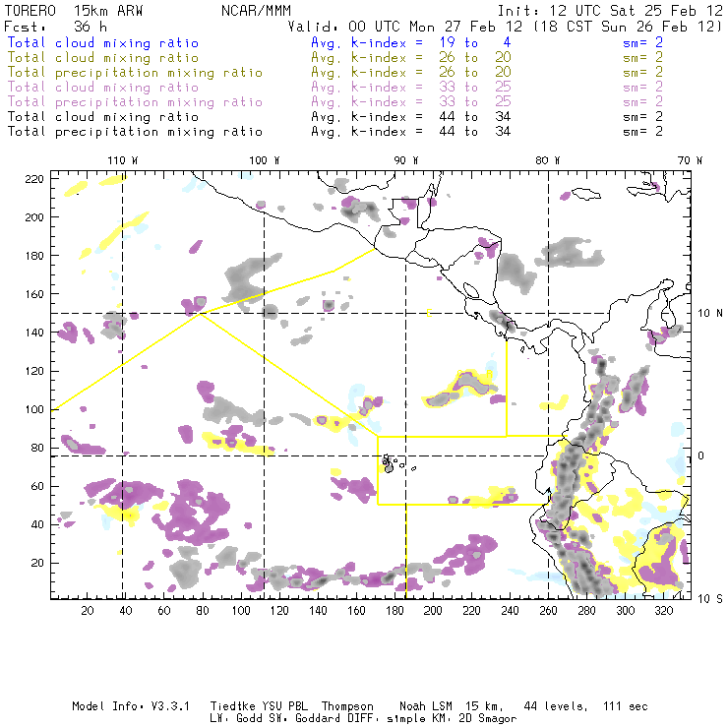Click "Avg. k-index = 19 to 4" in blue
The height and width of the screenshot is (728, 728).
pos(411,43)
